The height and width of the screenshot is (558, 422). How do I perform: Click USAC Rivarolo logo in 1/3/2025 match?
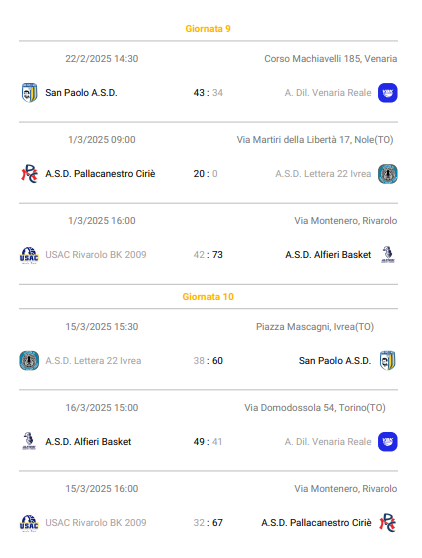(29, 255)
